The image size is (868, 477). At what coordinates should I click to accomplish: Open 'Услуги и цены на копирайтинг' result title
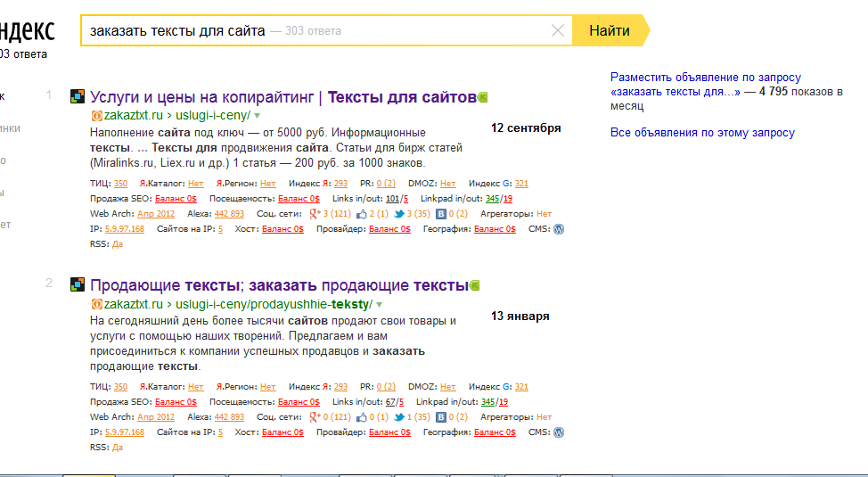(x=203, y=97)
